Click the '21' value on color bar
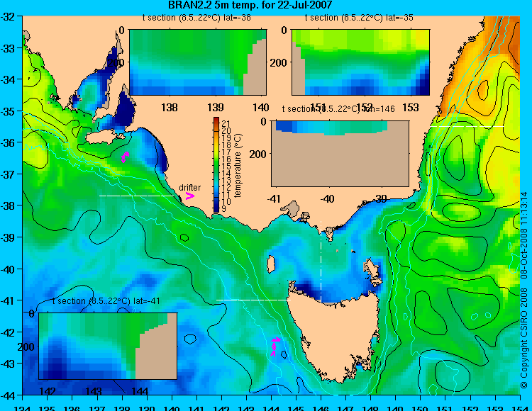 point(226,124)
